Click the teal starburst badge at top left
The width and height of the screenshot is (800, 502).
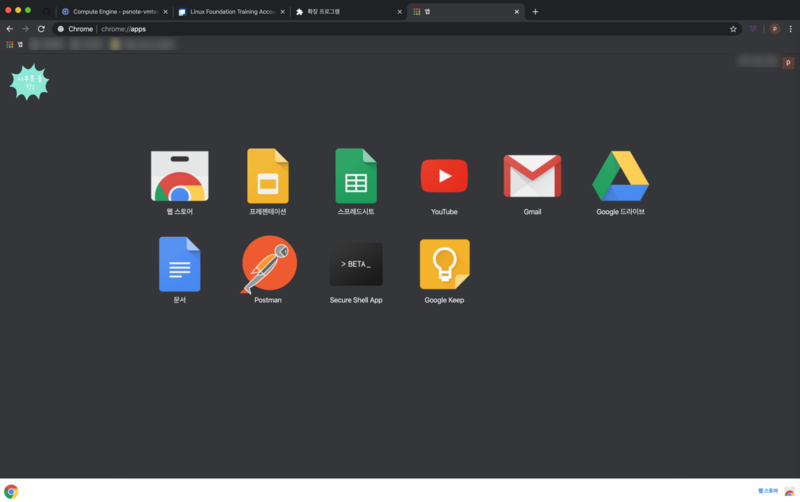click(30, 82)
